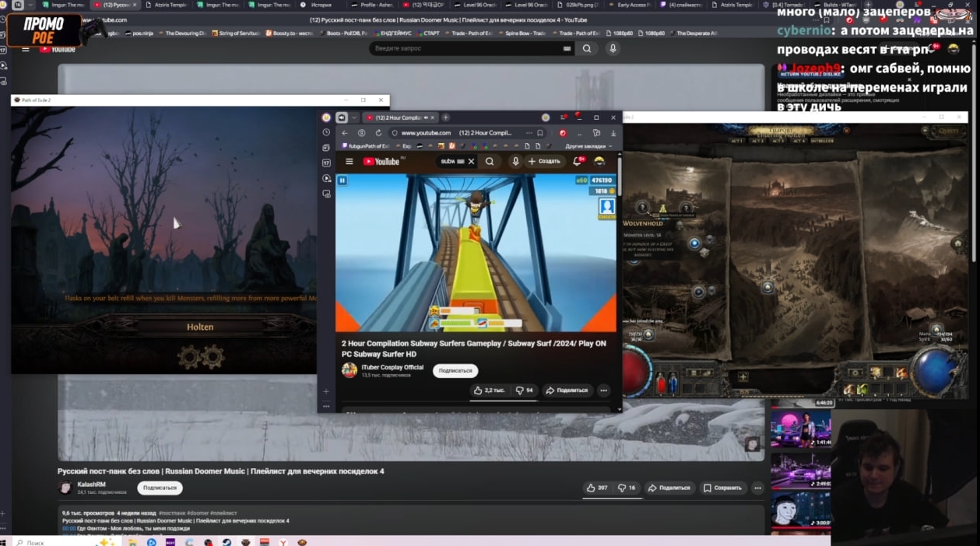Open history clock icon in small browser sidebar
980x546 pixels.
[326, 132]
